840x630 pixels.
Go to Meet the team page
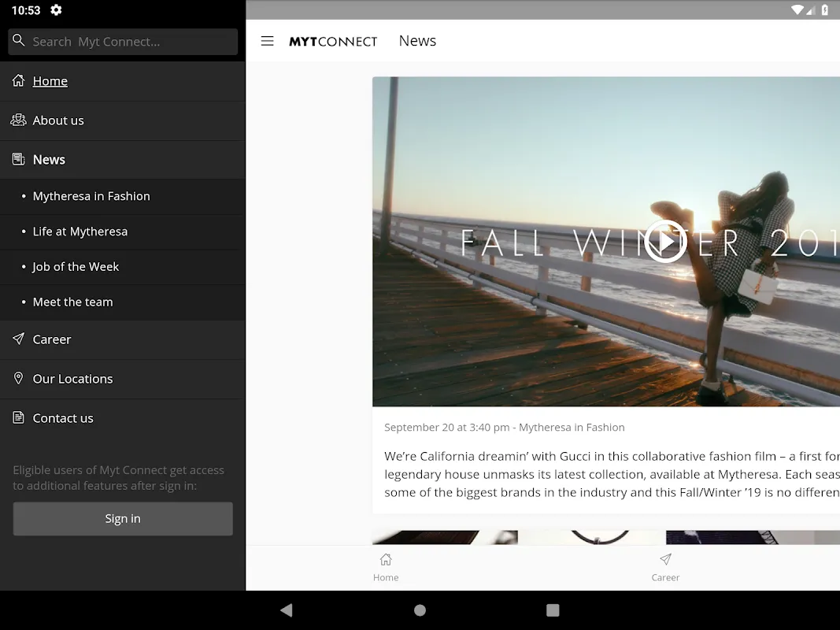[x=72, y=302]
